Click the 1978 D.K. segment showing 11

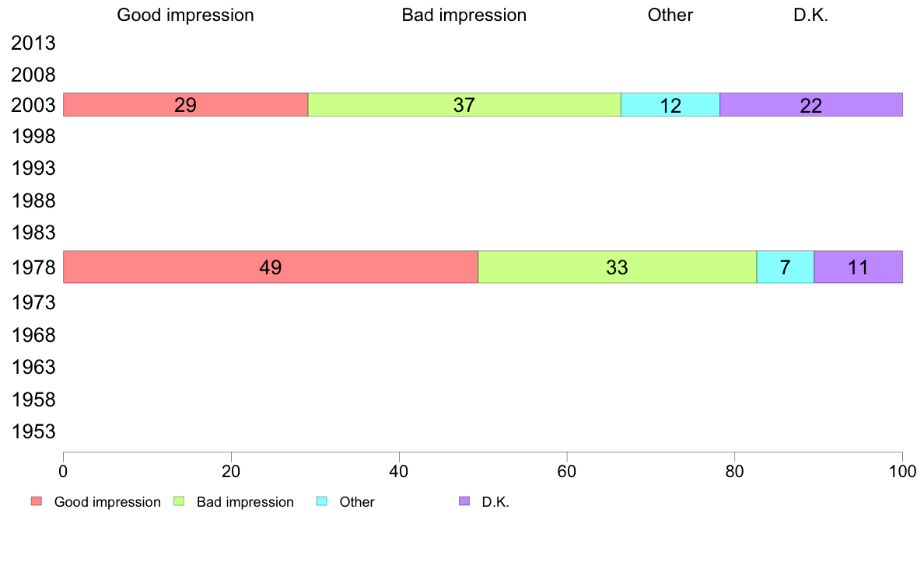[857, 267]
